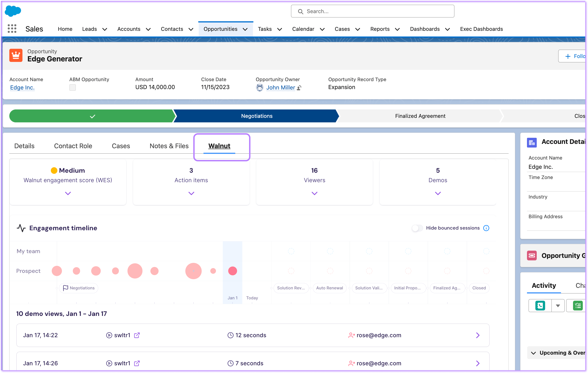Click the New Task checklist icon

coord(578,306)
